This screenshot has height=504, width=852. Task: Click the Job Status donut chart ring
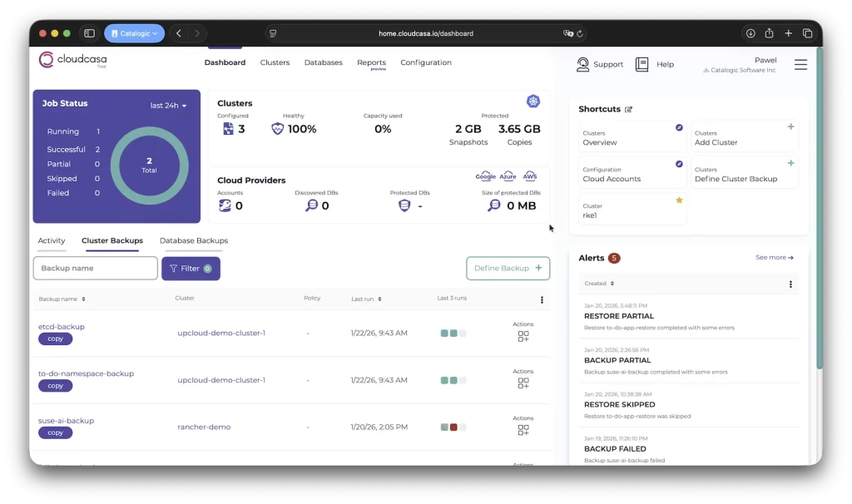[149, 133]
